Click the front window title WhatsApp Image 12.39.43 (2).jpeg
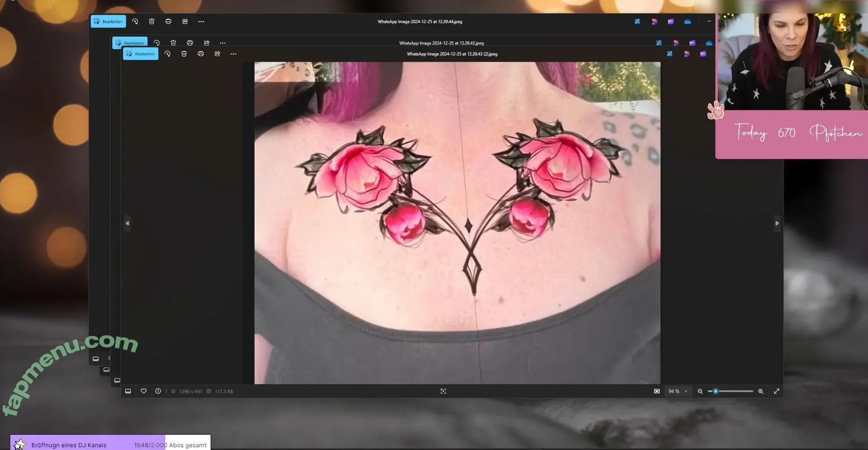 [452, 54]
